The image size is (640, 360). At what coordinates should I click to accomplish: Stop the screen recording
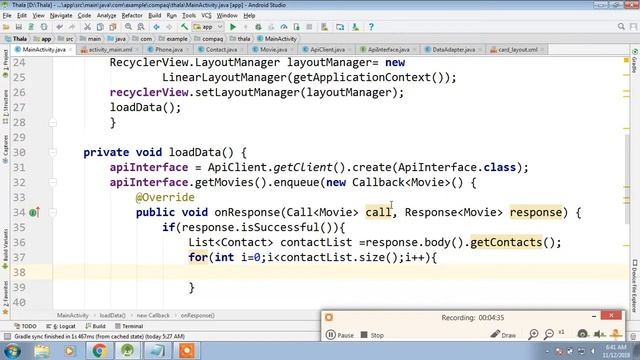click(x=372, y=335)
